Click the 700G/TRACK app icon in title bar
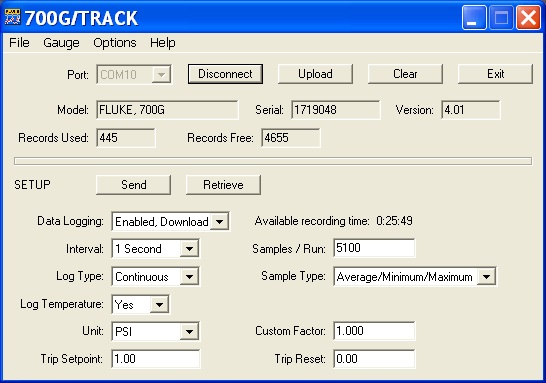Image resolution: width=546 pixels, height=383 pixels. click(12, 17)
